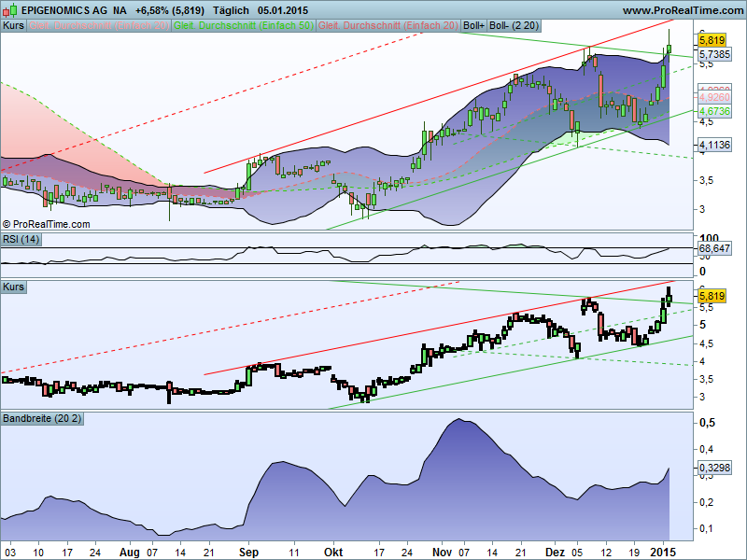
Task: Click the Bandbreite axis value 0,2
Action: point(707,502)
